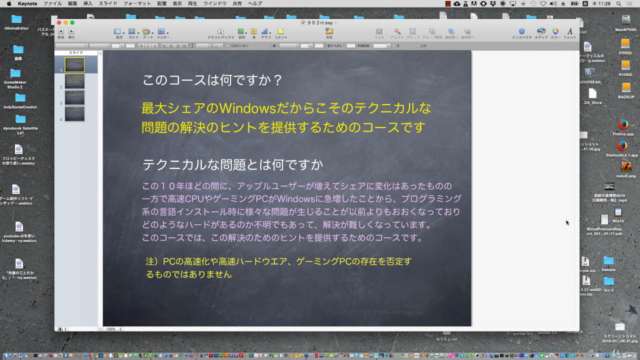
Task: Open the ファイル menu
Action: [x=53, y=4]
